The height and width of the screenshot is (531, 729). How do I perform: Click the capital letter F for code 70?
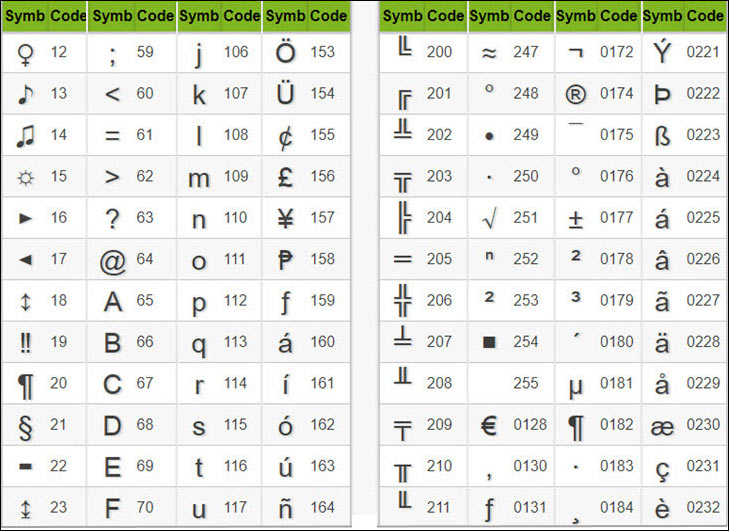[x=112, y=508]
